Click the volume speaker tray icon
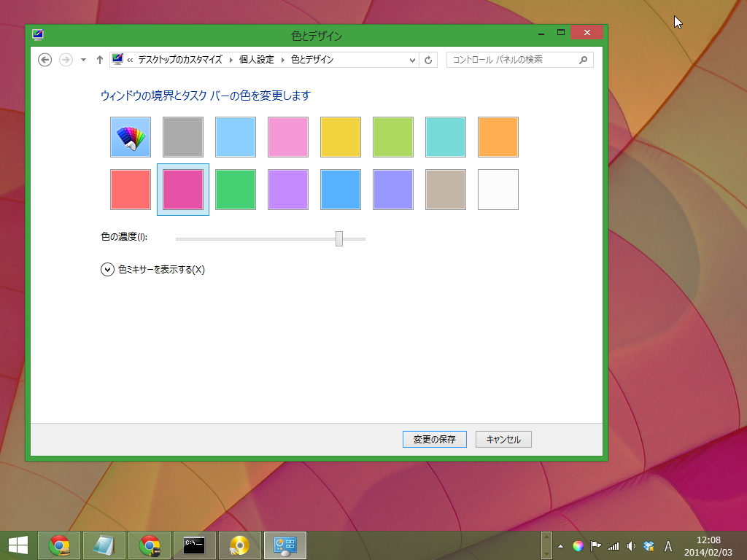Screen dimensions: 747x560 pos(631,546)
